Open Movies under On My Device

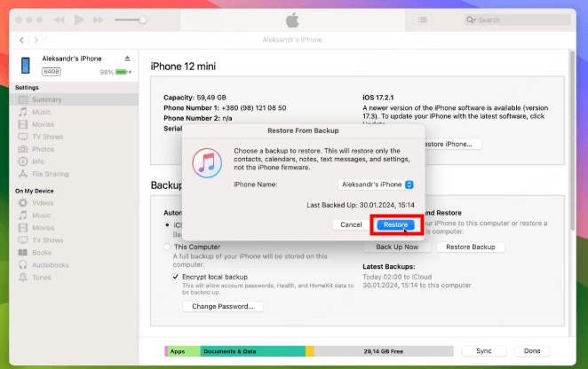coord(74,228)
